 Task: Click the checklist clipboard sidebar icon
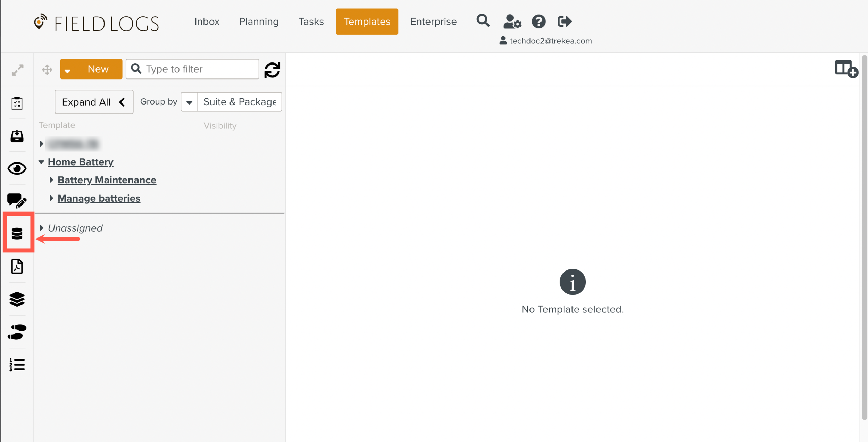pos(17,103)
